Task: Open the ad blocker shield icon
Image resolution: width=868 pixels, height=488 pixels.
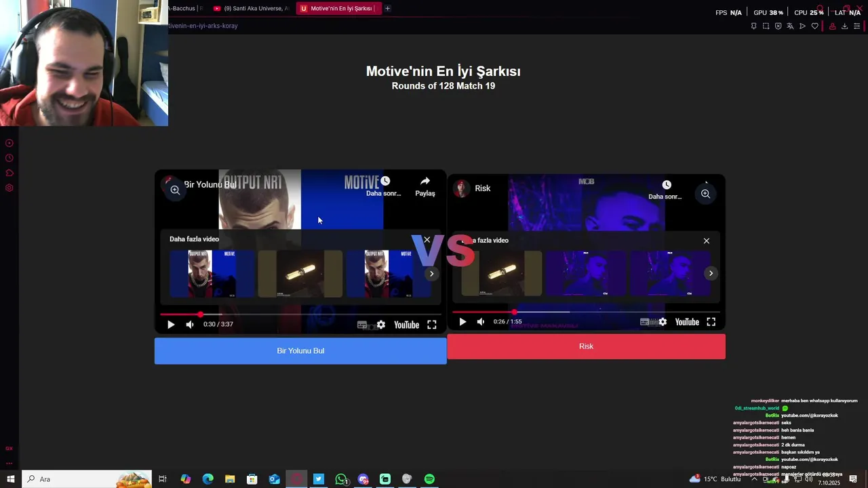Action: (x=778, y=26)
